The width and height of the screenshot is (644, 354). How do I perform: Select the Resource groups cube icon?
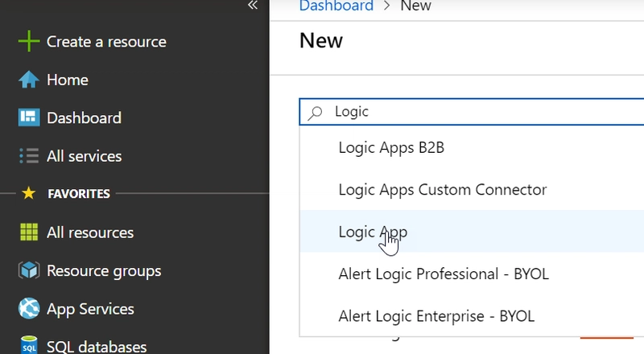[29, 271]
